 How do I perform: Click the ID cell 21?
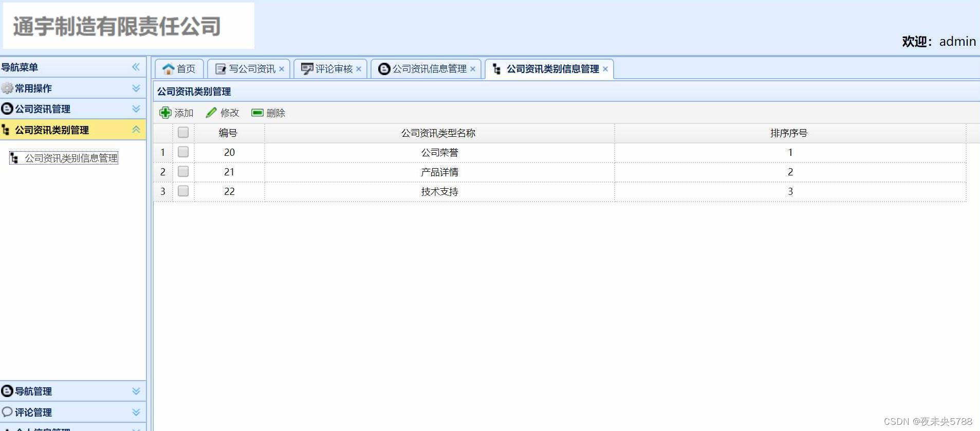[x=229, y=172]
